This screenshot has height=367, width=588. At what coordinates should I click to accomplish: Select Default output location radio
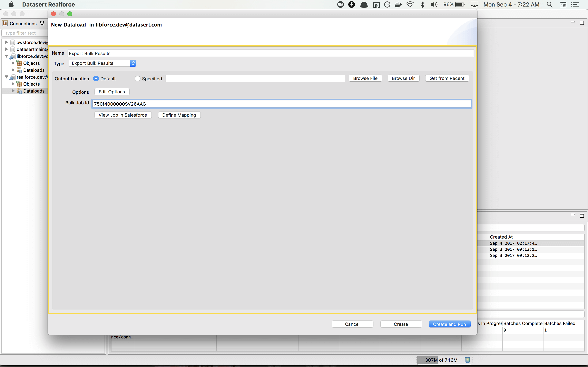click(x=96, y=79)
